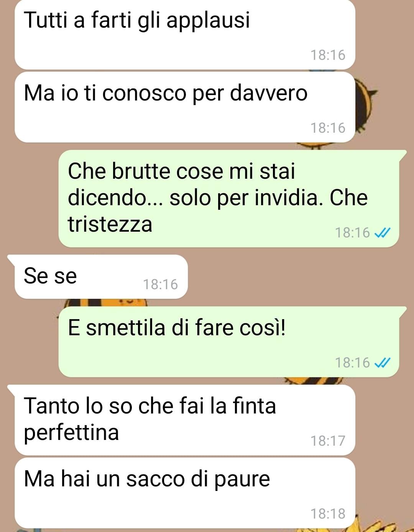
Task: Click the 18:16 timestamp next to 'Se se'
Action: point(160,284)
